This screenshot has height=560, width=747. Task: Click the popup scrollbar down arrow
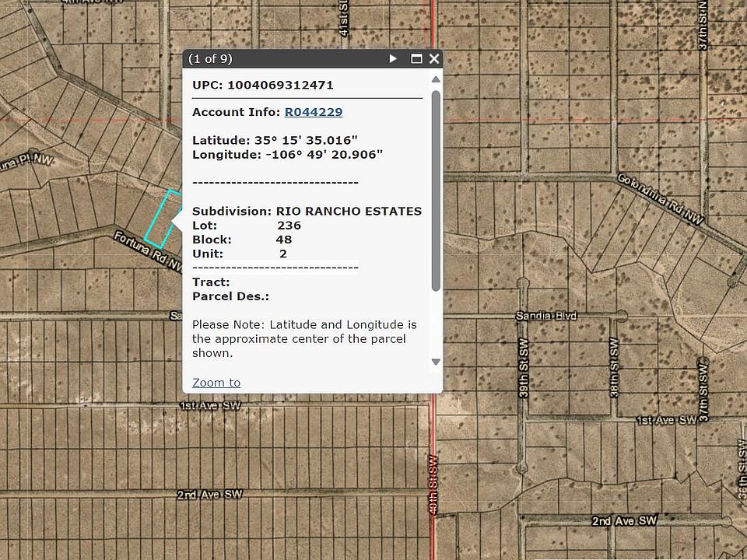pyautogui.click(x=436, y=362)
